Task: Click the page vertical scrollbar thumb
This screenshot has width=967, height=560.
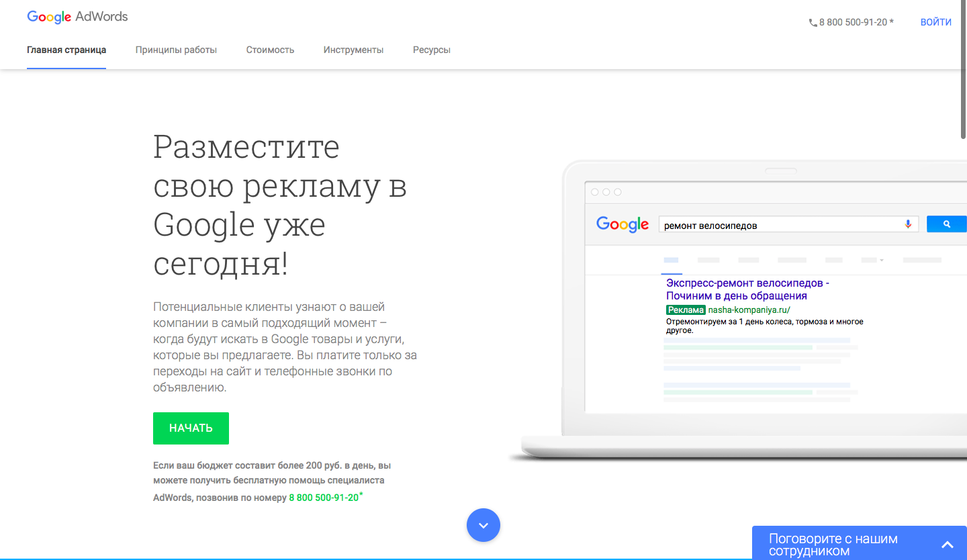Action: 964,70
